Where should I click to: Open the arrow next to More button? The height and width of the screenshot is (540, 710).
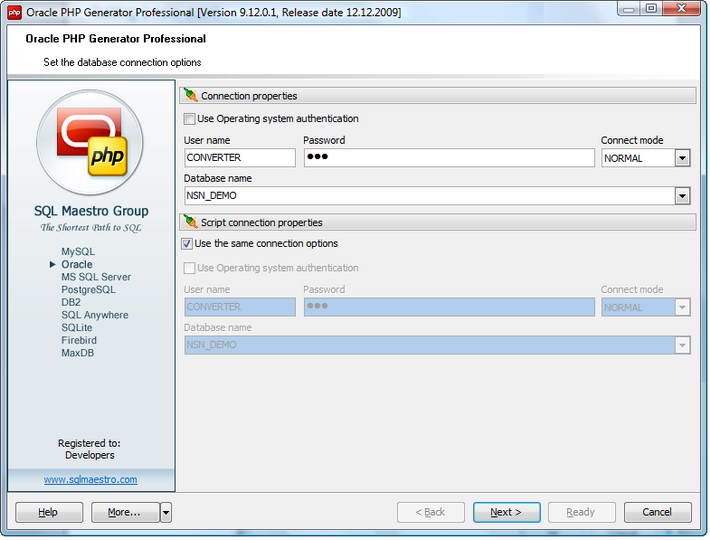click(166, 512)
